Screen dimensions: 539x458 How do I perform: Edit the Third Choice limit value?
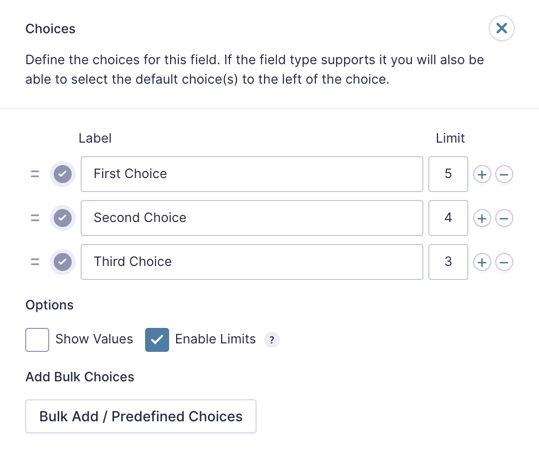click(448, 262)
